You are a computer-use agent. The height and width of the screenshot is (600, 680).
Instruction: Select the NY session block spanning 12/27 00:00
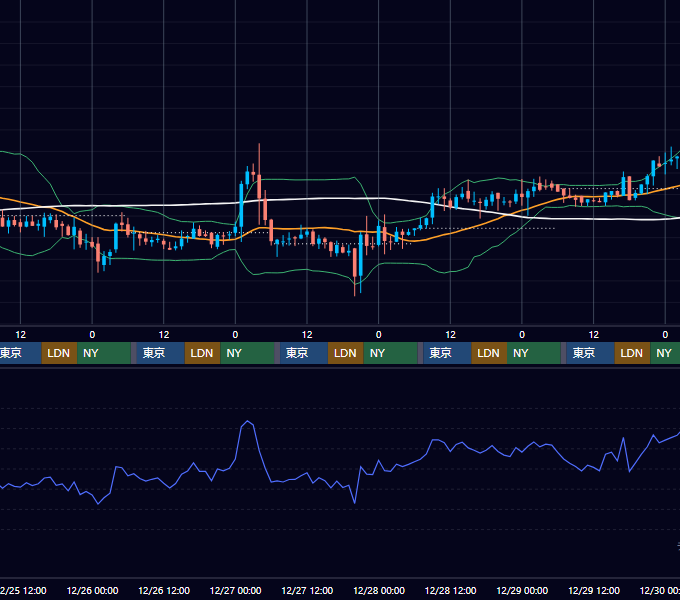[247, 353]
